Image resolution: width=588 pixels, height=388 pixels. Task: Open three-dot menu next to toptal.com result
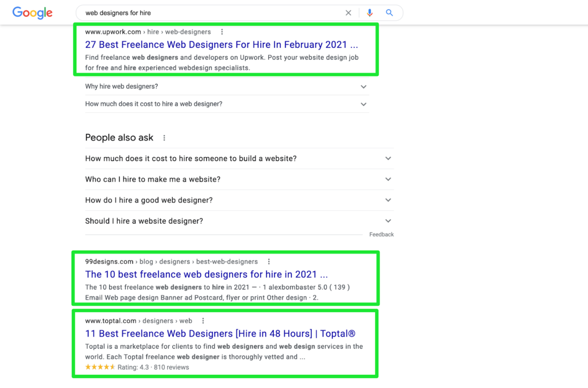203,321
